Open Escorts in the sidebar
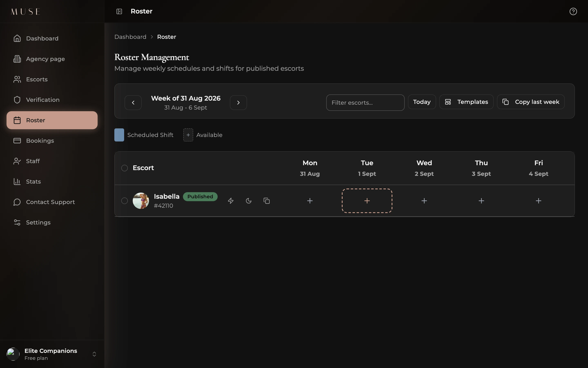 coord(52,79)
